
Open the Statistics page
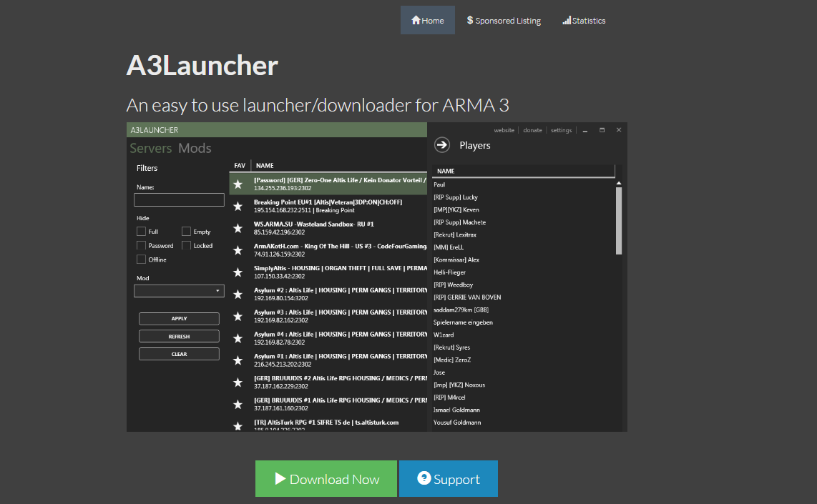[x=584, y=20]
